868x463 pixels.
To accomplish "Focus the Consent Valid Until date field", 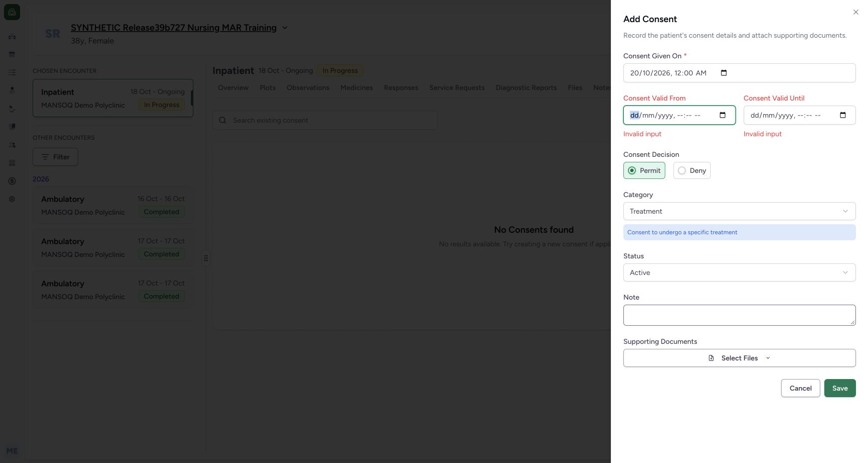I will click(x=799, y=115).
